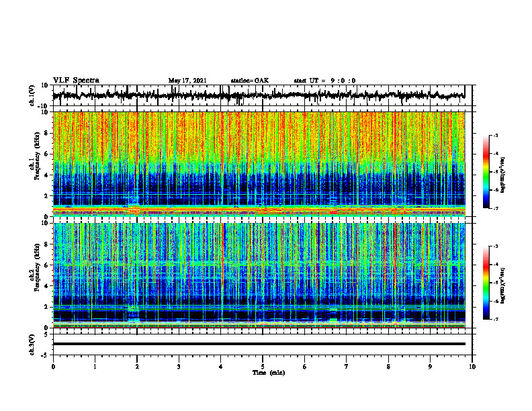Click time axis tick label "10"
Screen dimensions: 532x411
coord(472,367)
